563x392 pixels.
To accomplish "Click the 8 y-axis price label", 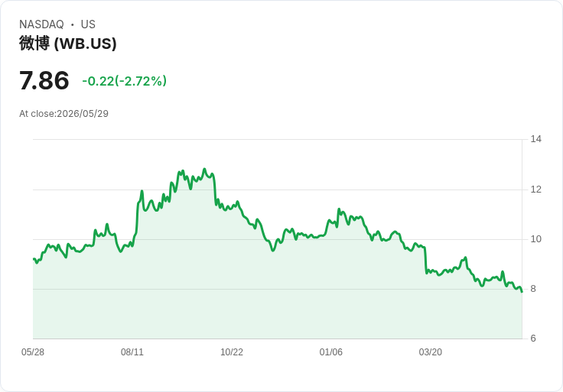I will click(x=533, y=289).
